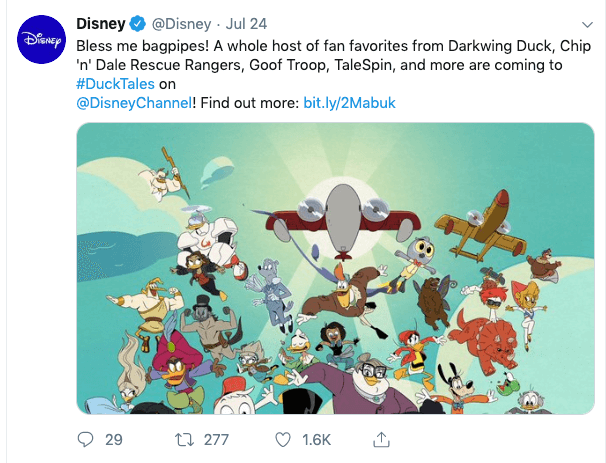The height and width of the screenshot is (463, 606).
Task: Click the blue verified badge
Action: pos(136,23)
